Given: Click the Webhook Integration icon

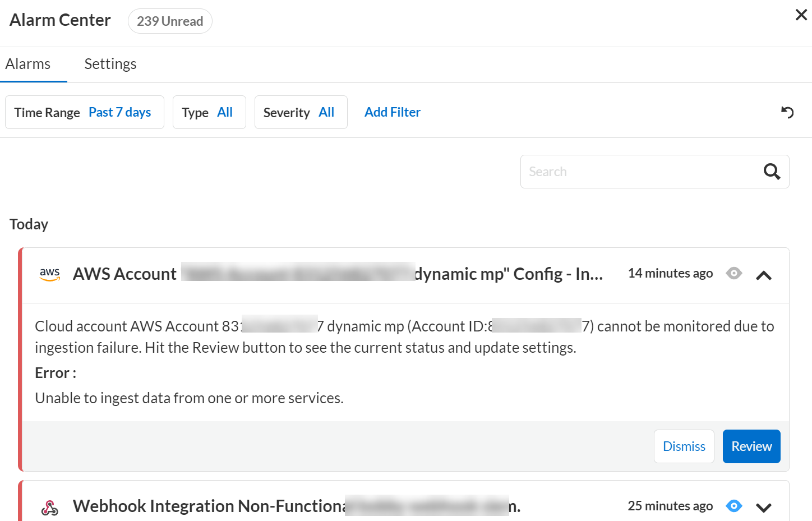Looking at the screenshot, I should (50, 508).
